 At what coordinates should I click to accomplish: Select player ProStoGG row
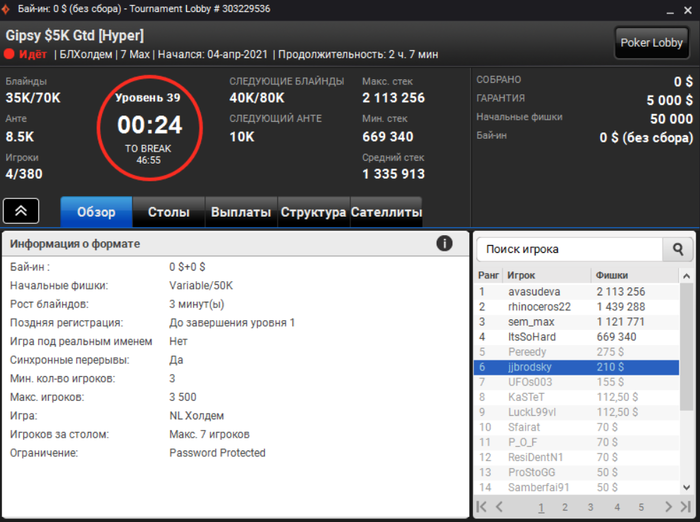[576, 472]
